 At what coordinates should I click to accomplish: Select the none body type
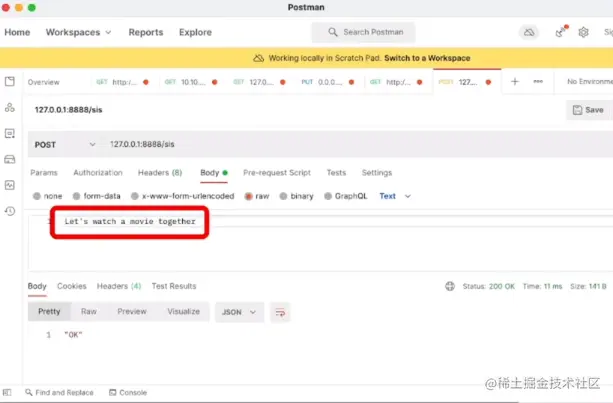point(37,196)
